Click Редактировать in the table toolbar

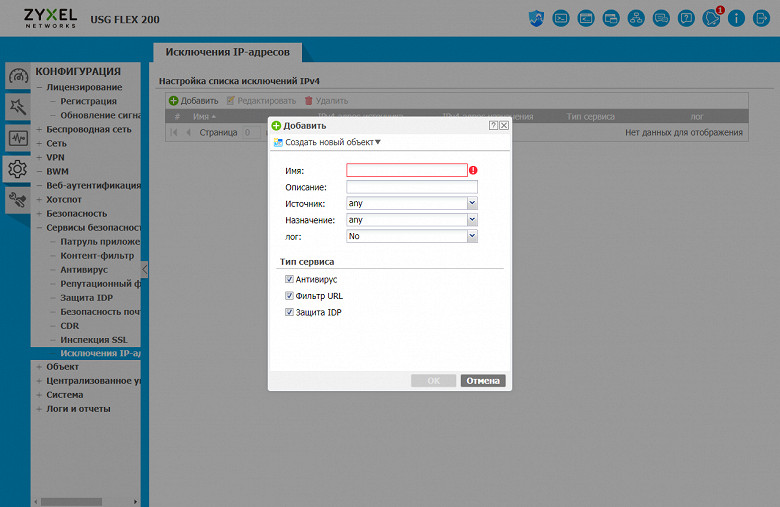[x=261, y=101]
